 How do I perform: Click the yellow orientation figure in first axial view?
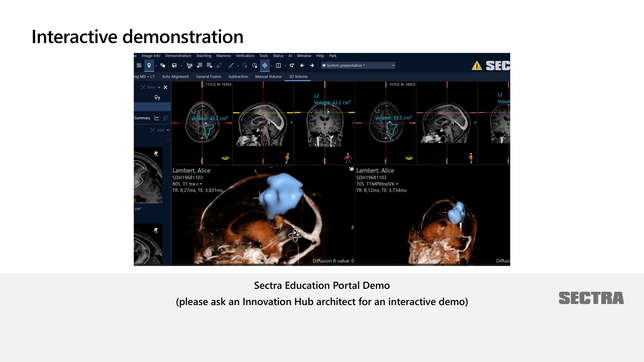(x=226, y=158)
